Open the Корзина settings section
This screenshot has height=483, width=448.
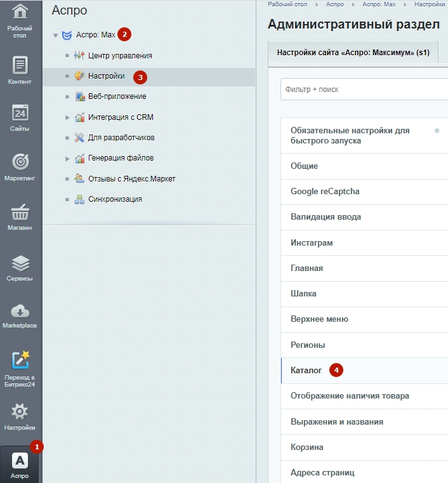click(364, 447)
